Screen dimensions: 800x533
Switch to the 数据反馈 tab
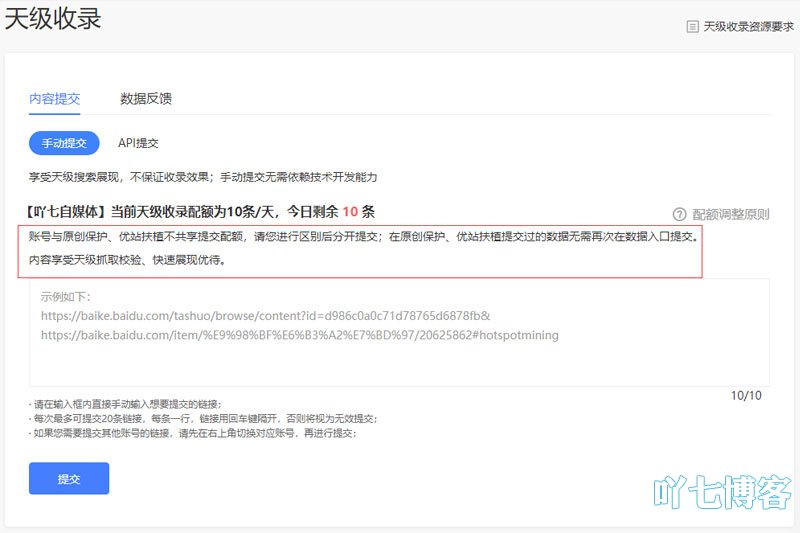pos(146,98)
